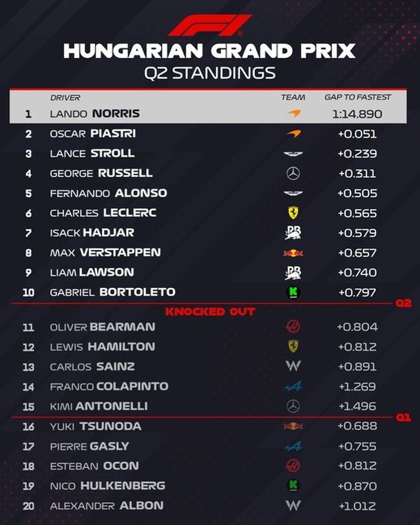Select the Mercedes logo next to George Russell
420x525 pixels.
point(293,174)
